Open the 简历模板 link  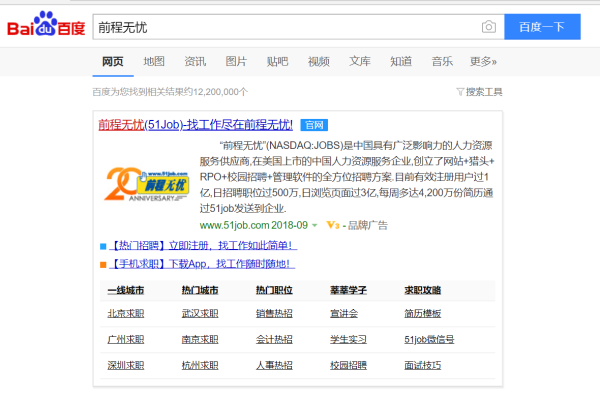pos(422,314)
